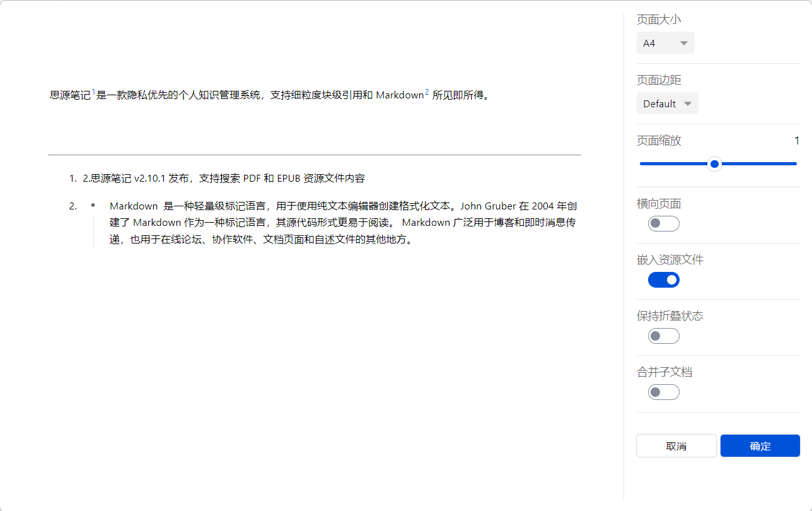Click the 取消 button

(676, 446)
